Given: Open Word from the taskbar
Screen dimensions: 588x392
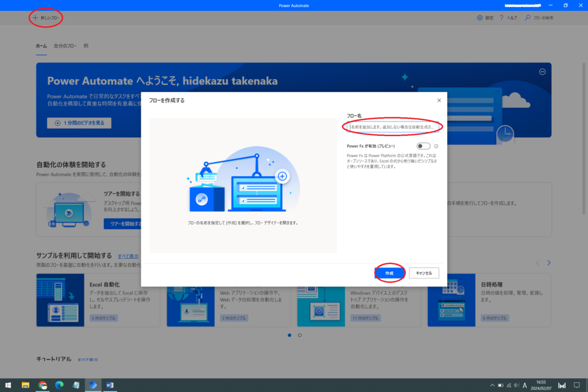Looking at the screenshot, I should click(x=109, y=385).
